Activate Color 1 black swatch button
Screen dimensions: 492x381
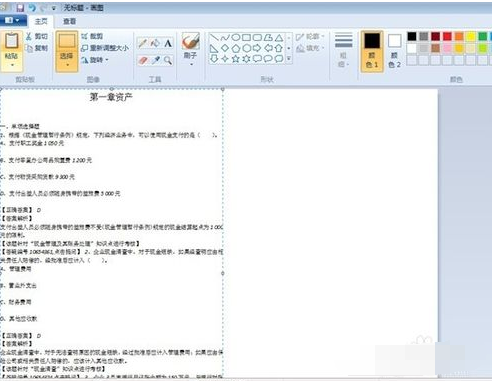372,51
